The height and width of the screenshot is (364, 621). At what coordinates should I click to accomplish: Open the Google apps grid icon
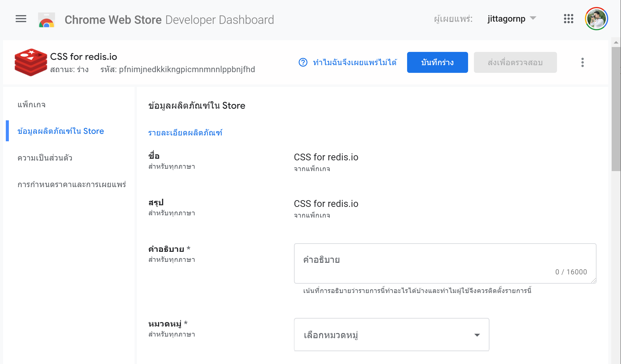pos(568,19)
